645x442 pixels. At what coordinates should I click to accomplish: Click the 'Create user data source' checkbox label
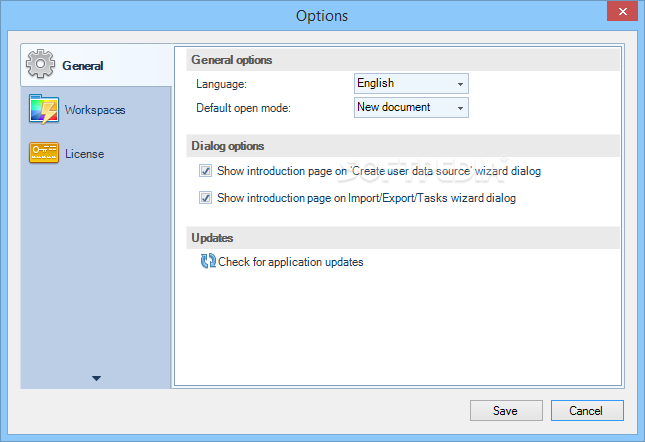coord(379,171)
